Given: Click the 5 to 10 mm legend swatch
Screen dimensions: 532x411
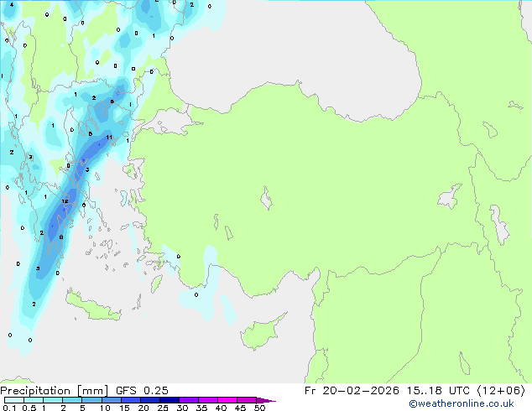Looking at the screenshot, I should click(91, 400).
